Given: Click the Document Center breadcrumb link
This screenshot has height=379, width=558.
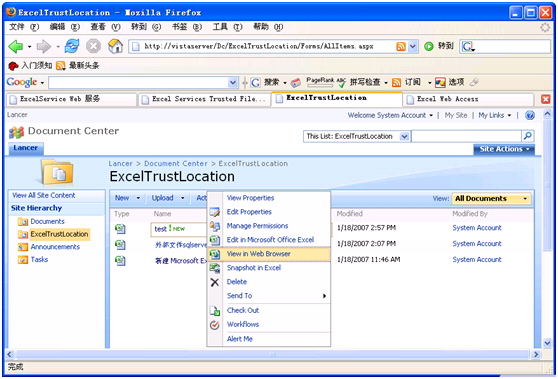Looking at the screenshot, I should pos(176,164).
